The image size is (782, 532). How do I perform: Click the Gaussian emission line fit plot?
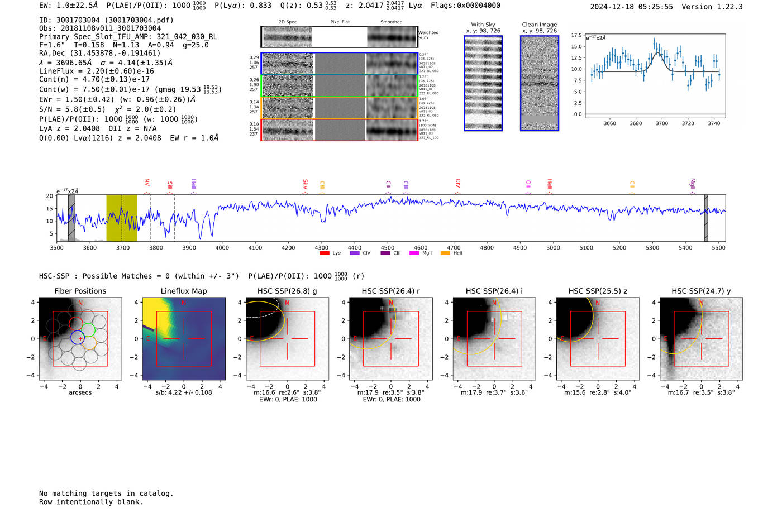[x=655, y=76]
